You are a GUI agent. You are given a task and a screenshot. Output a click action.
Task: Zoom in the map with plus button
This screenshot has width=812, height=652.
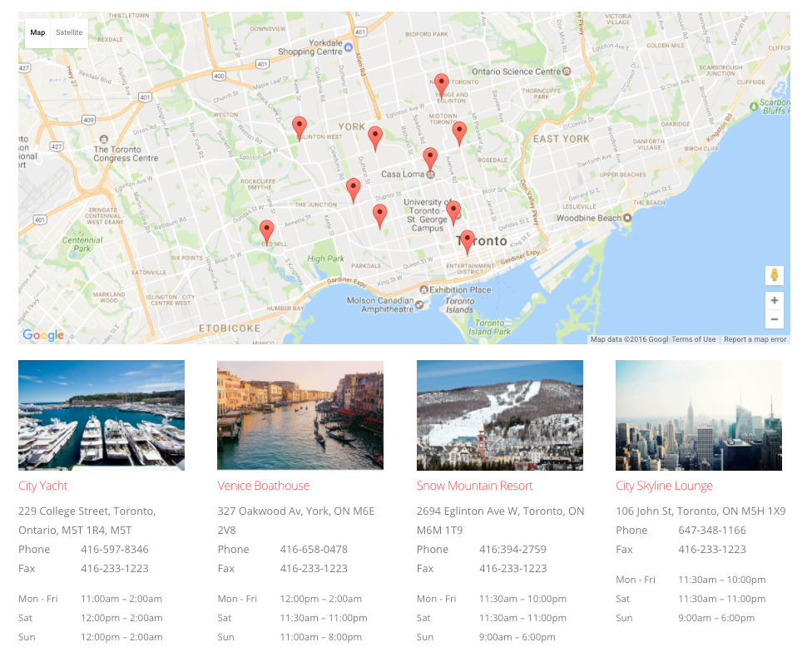tap(775, 300)
